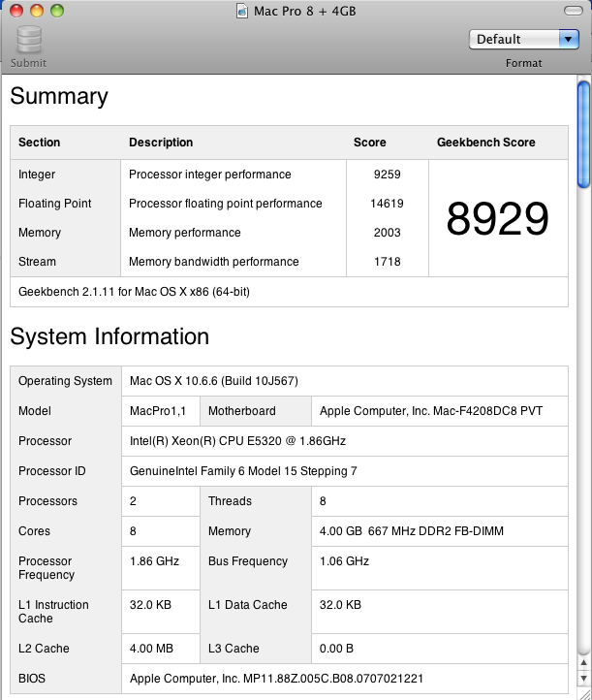Click the 1.86 GHz processor frequency value
The image size is (592, 700).
154,560
